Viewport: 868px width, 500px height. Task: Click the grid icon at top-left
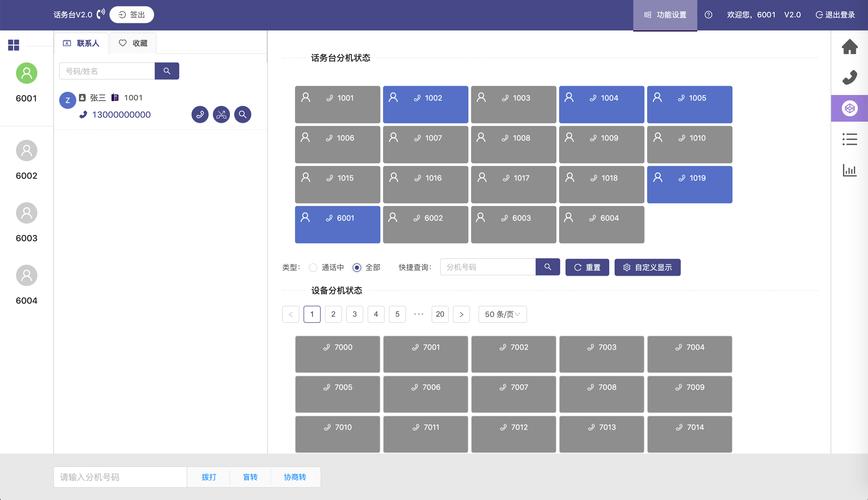(13, 45)
